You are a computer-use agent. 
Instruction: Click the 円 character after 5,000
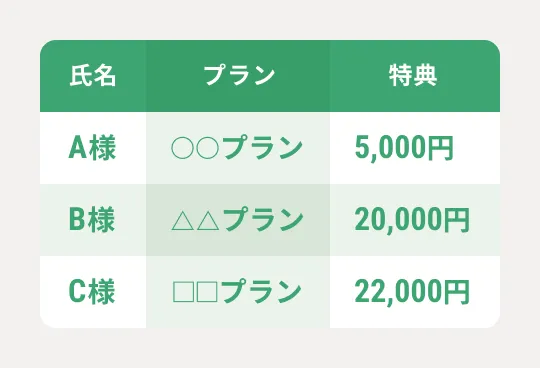pos(439,148)
